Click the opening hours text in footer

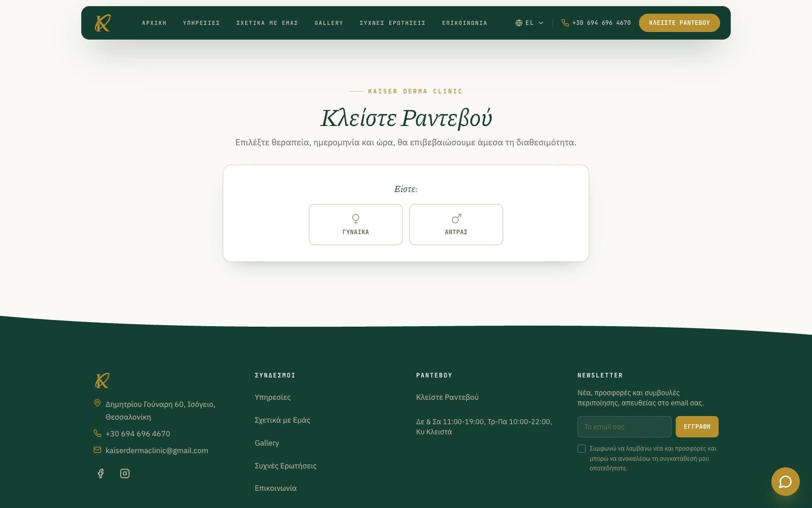pos(484,427)
